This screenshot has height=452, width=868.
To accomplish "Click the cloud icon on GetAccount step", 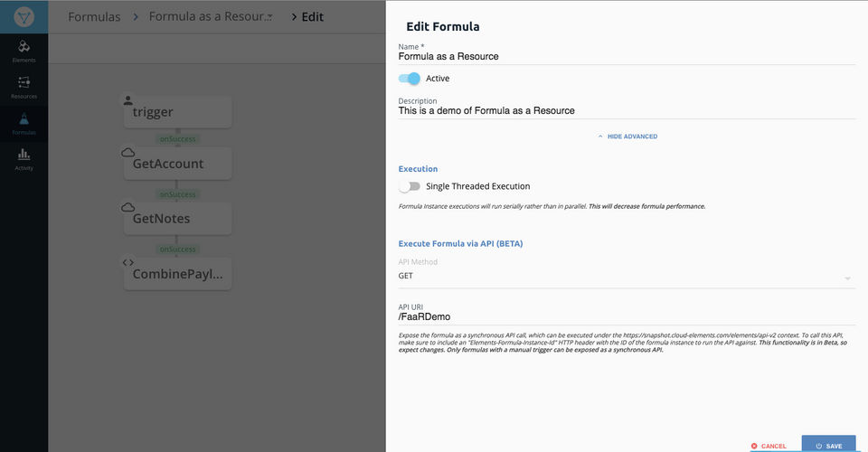I will (x=128, y=152).
